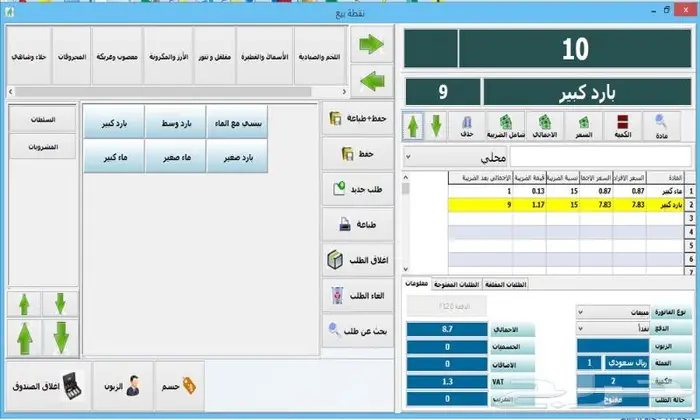Click the الاجمالي toolbar icon with money stack
The height and width of the screenshot is (420, 700).
tap(545, 126)
